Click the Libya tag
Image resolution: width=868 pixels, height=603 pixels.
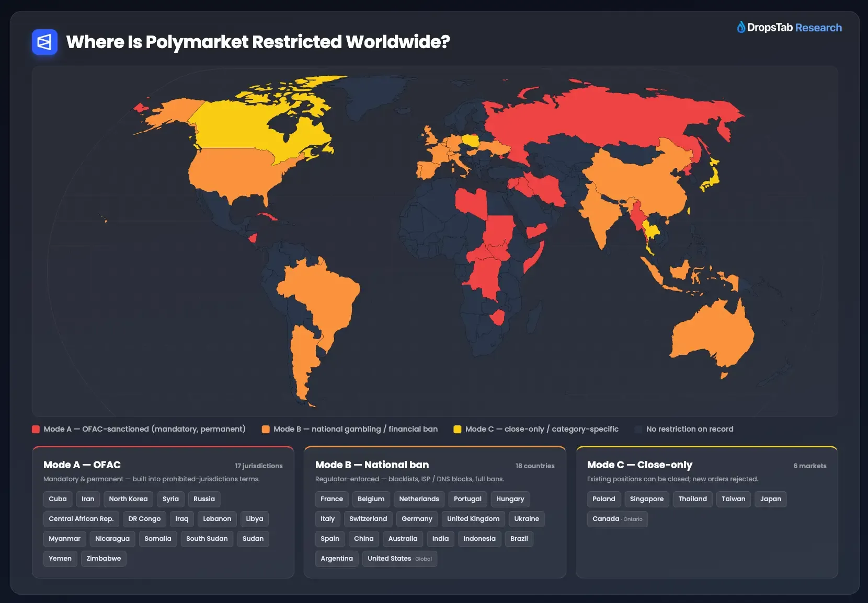pos(255,519)
